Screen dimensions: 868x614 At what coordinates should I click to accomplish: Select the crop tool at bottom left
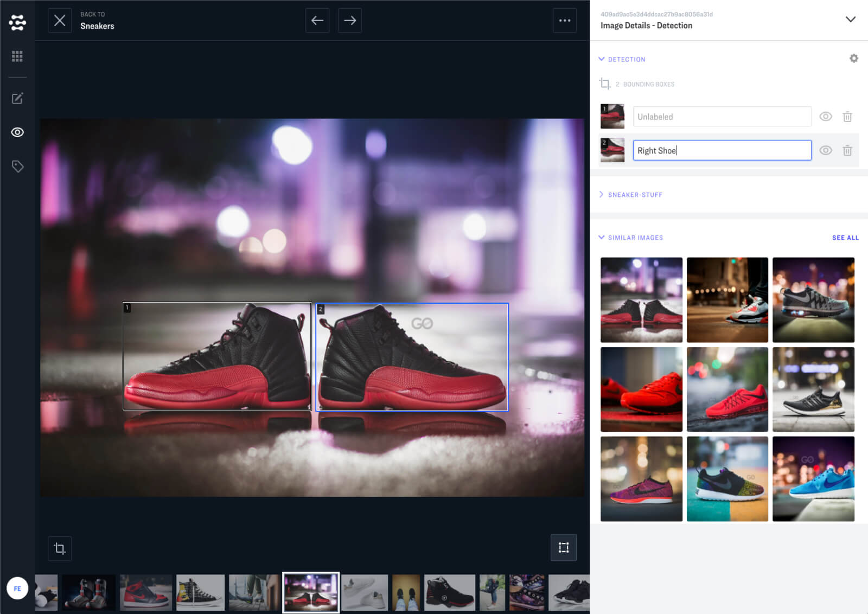click(60, 548)
